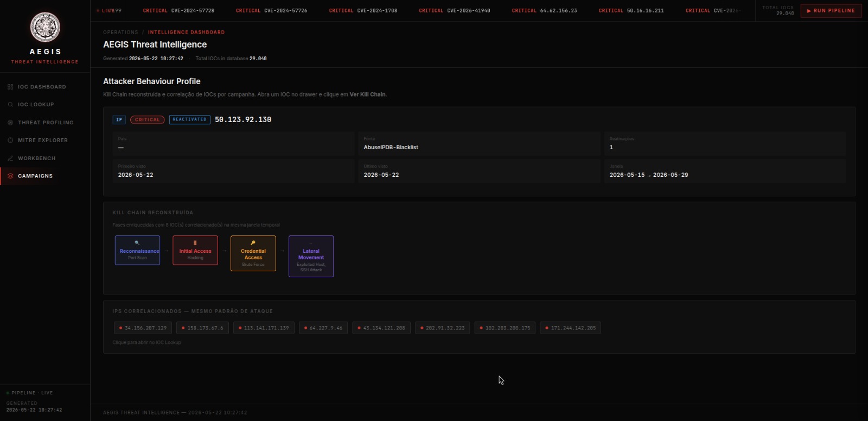
Task: Click the IP address 50.123.92.130
Action: [x=243, y=120]
